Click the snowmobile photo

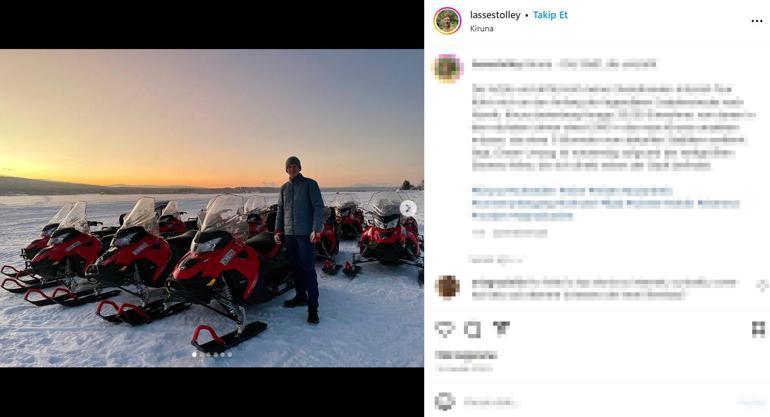(x=212, y=208)
